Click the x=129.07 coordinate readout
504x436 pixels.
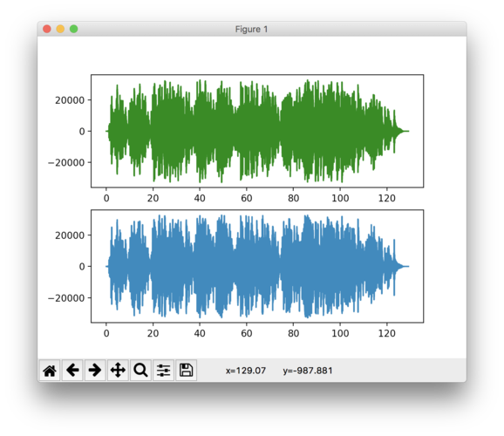click(x=246, y=371)
